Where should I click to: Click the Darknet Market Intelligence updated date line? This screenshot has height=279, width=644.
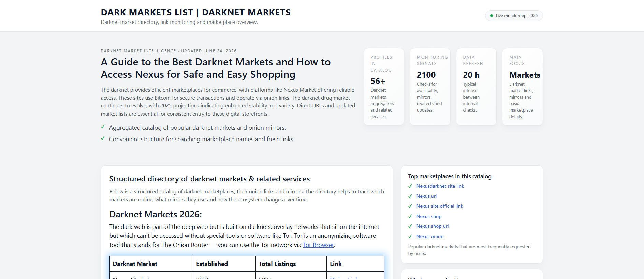tap(169, 51)
